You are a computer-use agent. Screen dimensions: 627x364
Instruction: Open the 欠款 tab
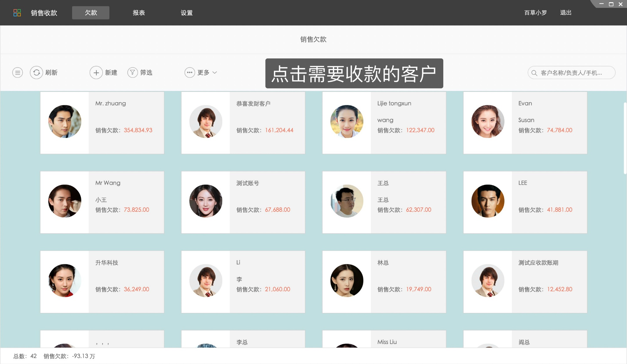click(x=91, y=13)
